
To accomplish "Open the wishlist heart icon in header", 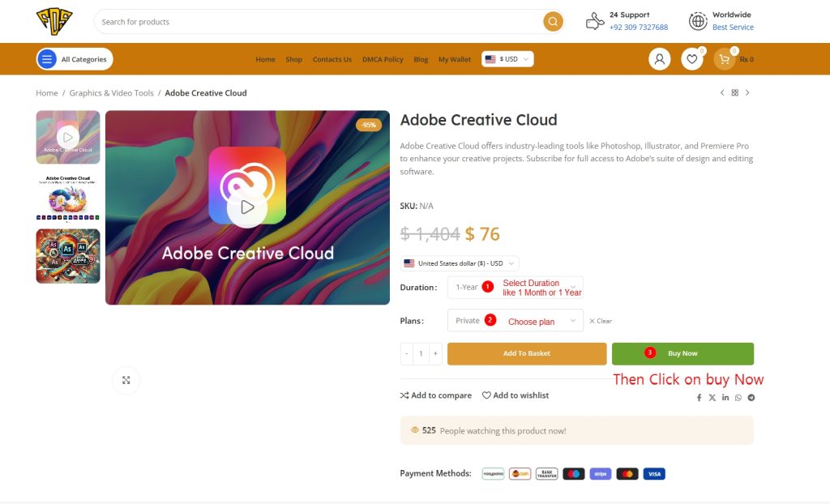I will pos(692,59).
